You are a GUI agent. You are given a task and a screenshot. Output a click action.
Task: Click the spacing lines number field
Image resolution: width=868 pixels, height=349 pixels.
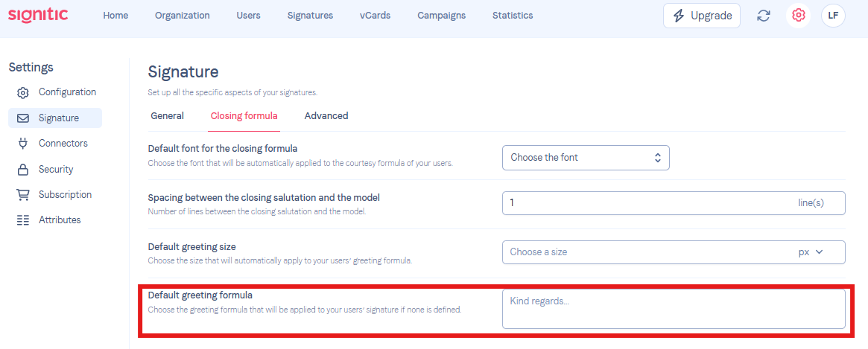tap(674, 203)
